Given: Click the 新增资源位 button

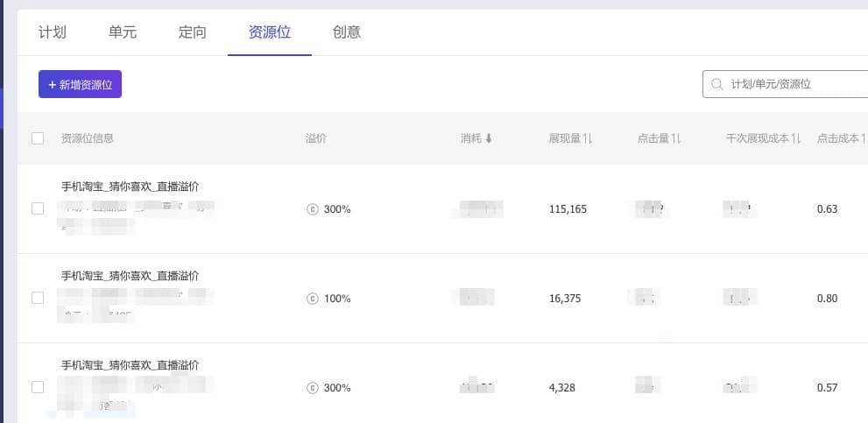Looking at the screenshot, I should pyautogui.click(x=80, y=84).
